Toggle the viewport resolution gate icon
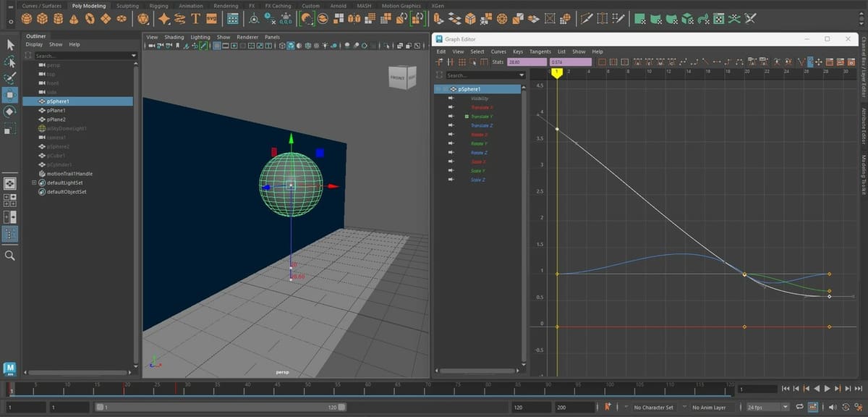This screenshot has height=417, width=868. [x=234, y=46]
